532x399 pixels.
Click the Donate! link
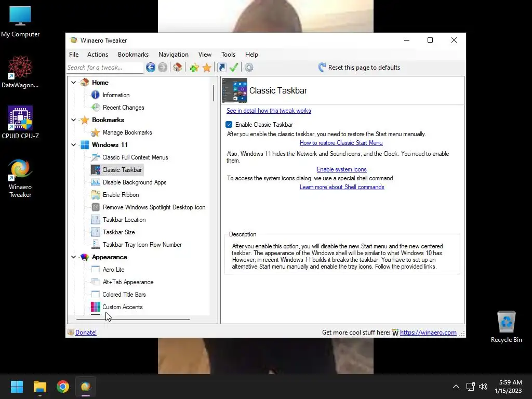tap(86, 332)
